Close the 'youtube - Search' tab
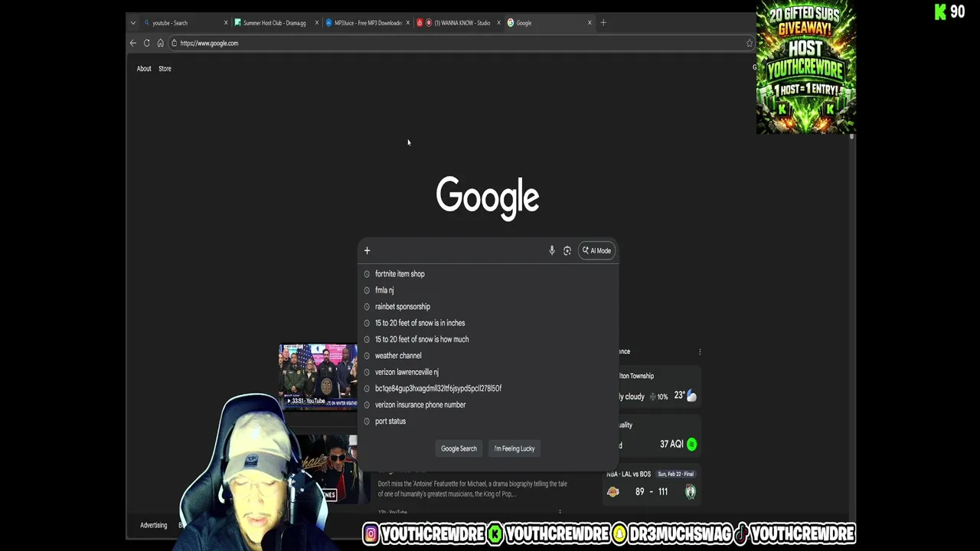Viewport: 980px width, 551px height. pos(226,23)
